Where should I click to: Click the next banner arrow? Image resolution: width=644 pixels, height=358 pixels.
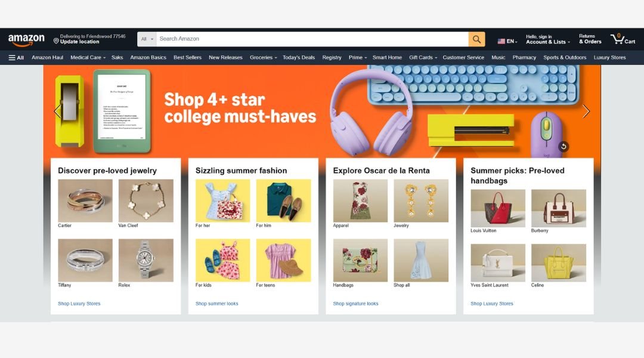point(586,111)
